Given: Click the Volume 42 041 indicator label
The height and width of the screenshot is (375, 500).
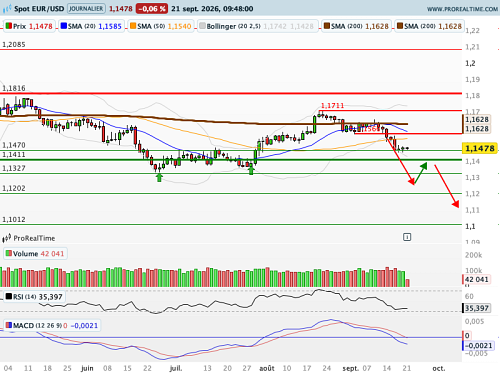Looking at the screenshot, I should (35, 254).
